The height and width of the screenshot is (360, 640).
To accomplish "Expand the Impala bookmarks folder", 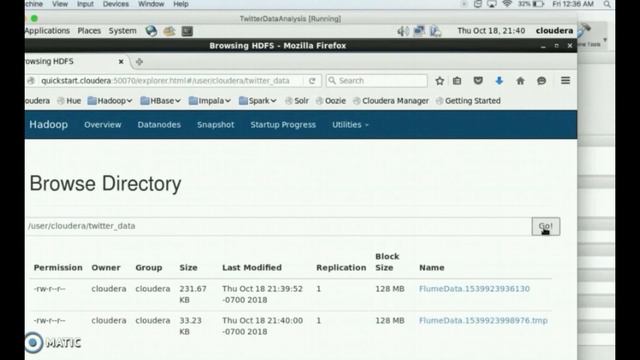I will click(x=210, y=101).
